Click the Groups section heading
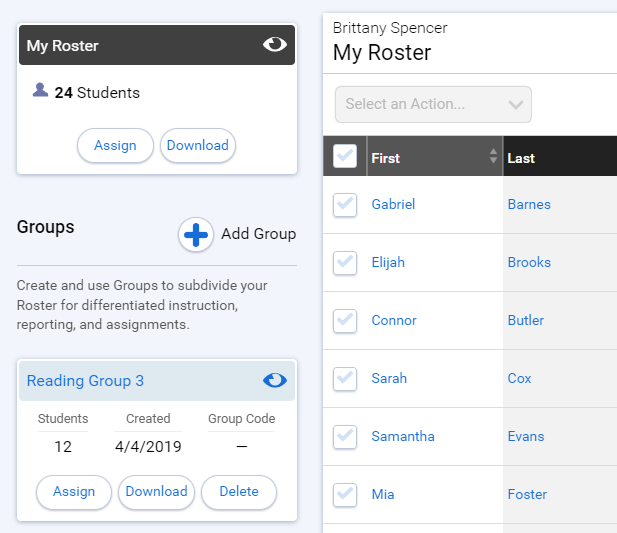Image resolution: width=617 pixels, height=533 pixels. coord(46,227)
